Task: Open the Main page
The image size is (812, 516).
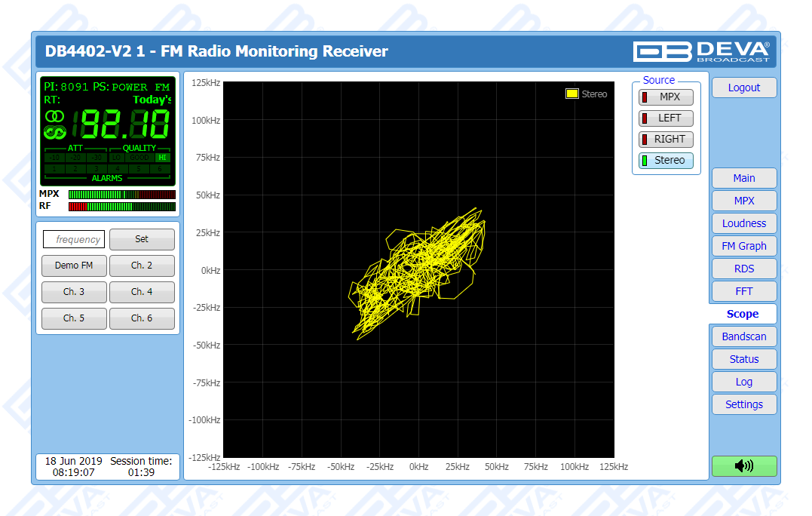Action: click(x=743, y=179)
